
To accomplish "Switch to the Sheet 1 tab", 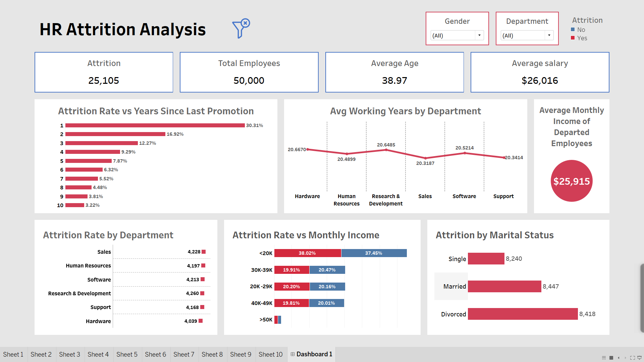I will 13,354.
